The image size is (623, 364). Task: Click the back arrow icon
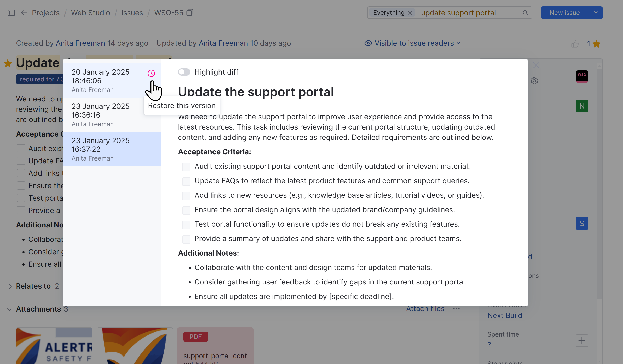click(x=24, y=13)
